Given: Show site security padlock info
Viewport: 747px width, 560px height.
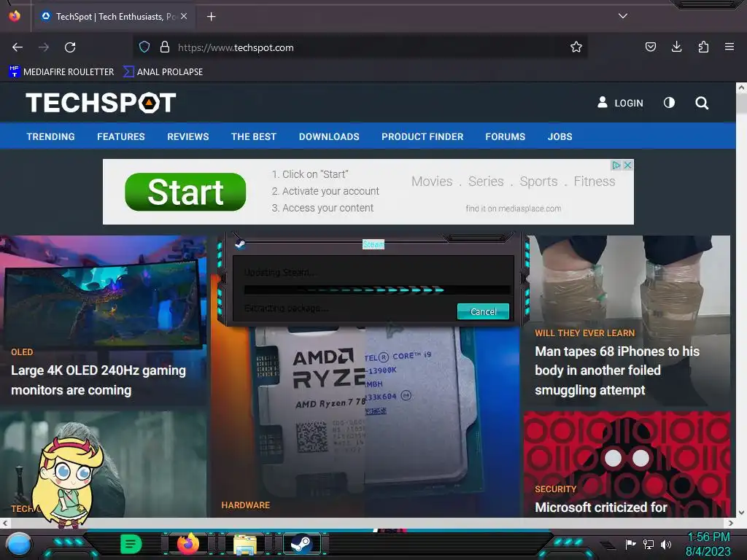Looking at the screenshot, I should pyautogui.click(x=165, y=47).
